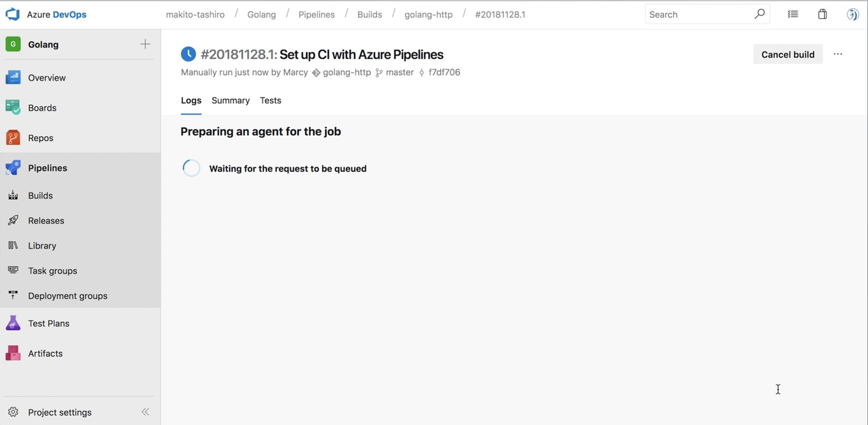868x425 pixels.
Task: Open the Repos section
Action: pyautogui.click(x=40, y=138)
